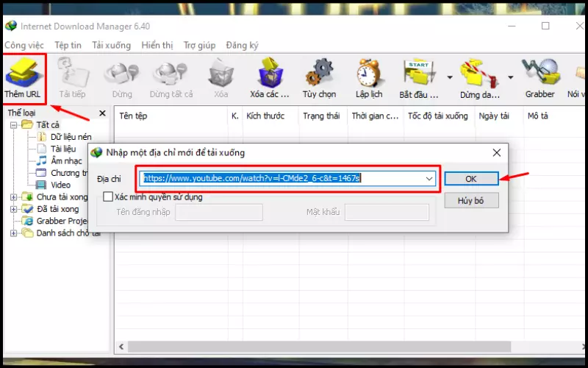Click the Mật khẩu password field
Screen dimensions: 588x368
click(x=387, y=212)
